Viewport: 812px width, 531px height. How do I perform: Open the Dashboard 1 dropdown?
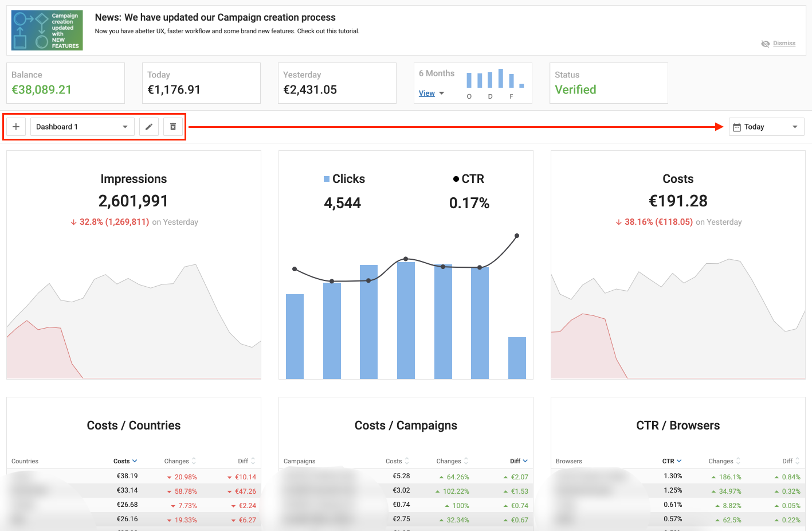[82, 127]
